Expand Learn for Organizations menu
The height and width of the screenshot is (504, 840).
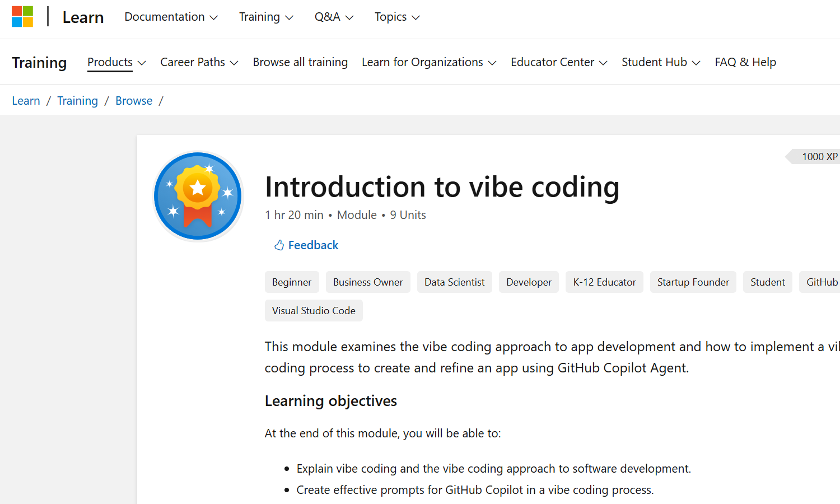pyautogui.click(x=429, y=62)
